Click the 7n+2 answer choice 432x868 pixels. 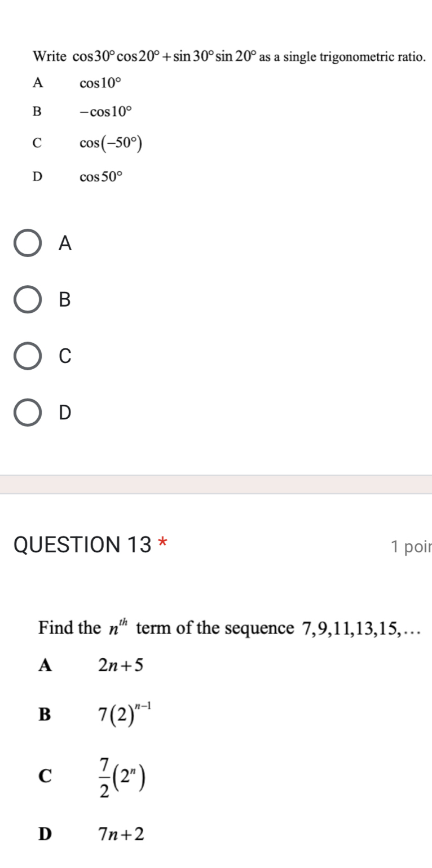tap(121, 834)
